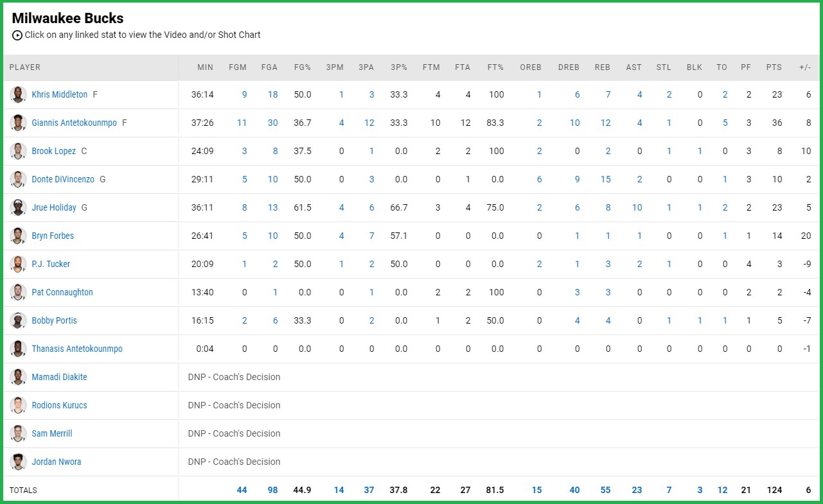823x504 pixels.
Task: View Giannis's 30 field goal attempts
Action: pos(272,123)
